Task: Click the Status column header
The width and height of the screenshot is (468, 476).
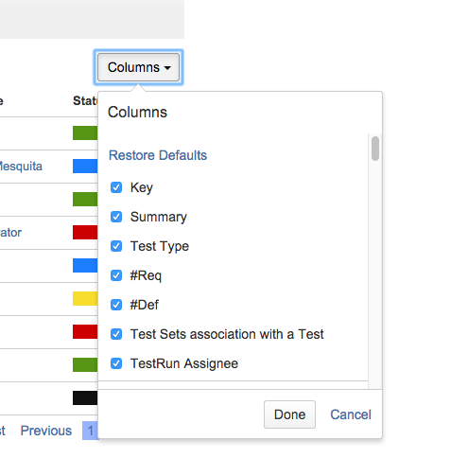Action: [x=85, y=101]
